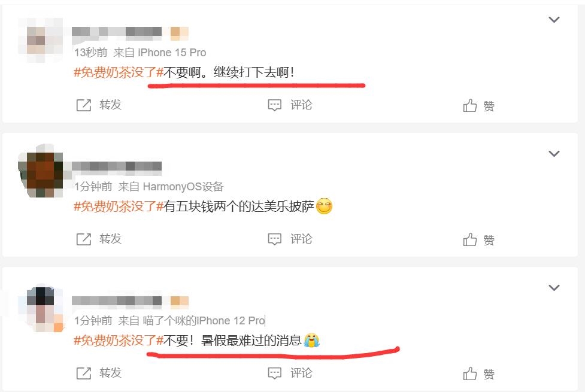Like the 达美乐披萨 post
The height and width of the screenshot is (392, 585).
[478, 240]
